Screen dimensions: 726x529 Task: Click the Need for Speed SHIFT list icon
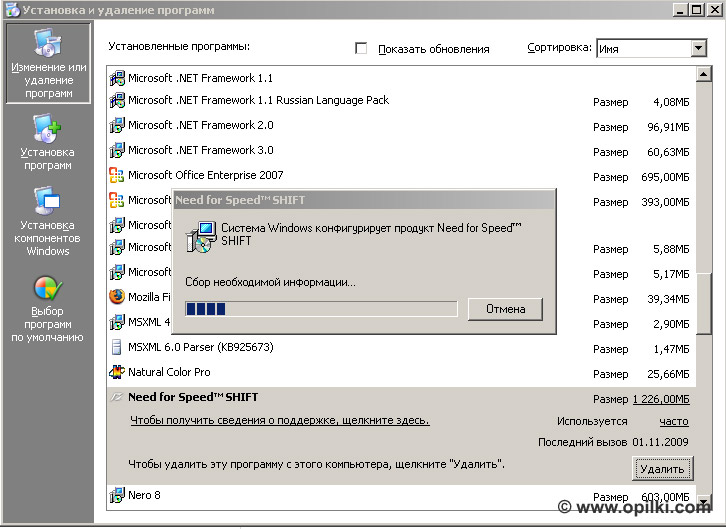click(x=117, y=397)
